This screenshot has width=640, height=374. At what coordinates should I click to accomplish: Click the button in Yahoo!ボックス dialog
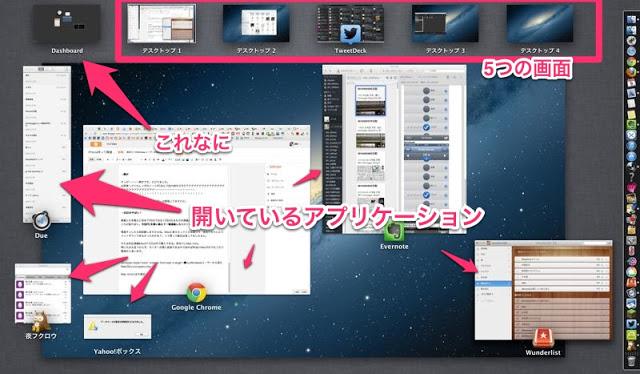point(142,334)
